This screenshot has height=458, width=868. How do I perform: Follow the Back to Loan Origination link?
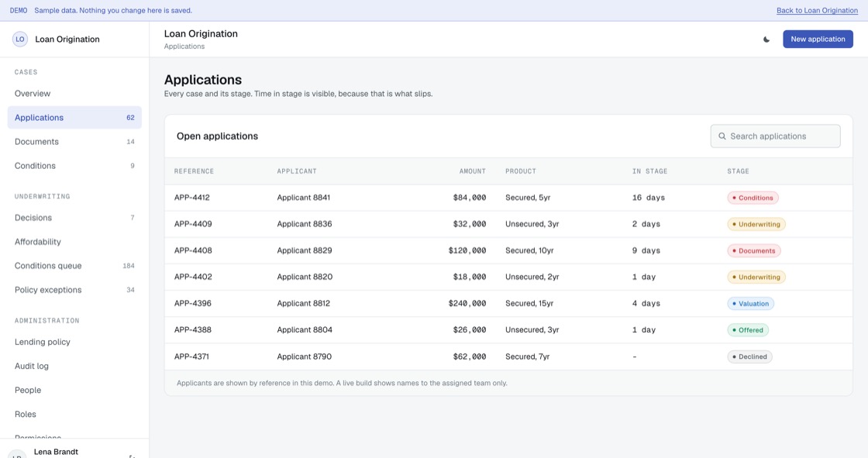point(817,11)
